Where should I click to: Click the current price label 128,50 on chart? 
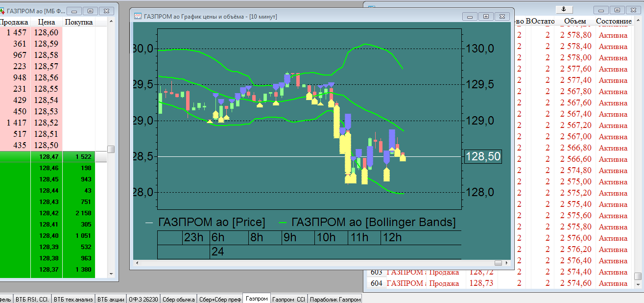[483, 156]
